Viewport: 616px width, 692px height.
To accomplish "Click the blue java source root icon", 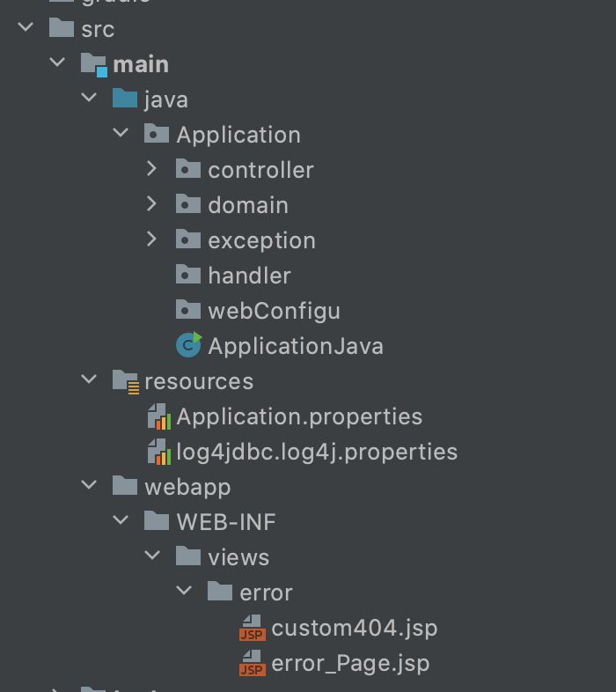I will pyautogui.click(x=125, y=98).
